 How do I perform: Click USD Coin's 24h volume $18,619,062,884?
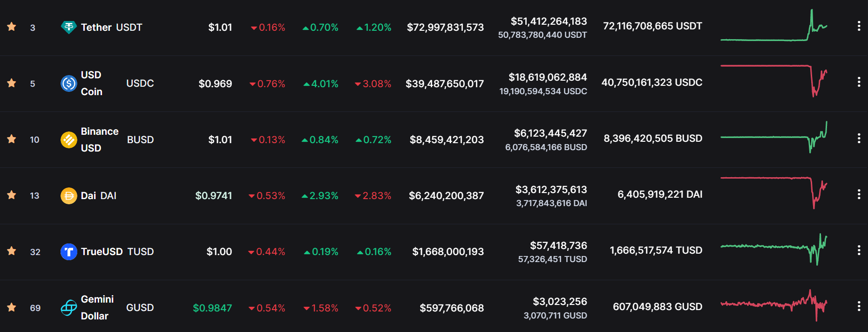click(548, 77)
